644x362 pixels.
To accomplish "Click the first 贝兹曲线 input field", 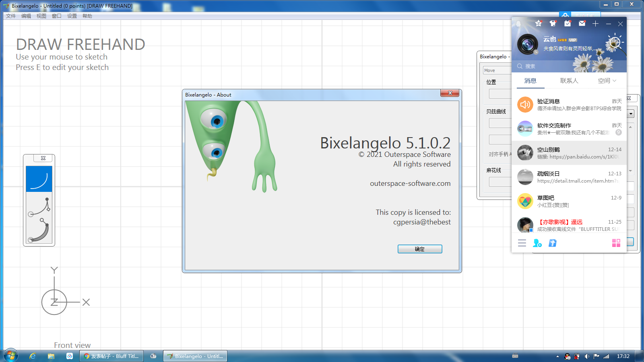I will (500, 123).
